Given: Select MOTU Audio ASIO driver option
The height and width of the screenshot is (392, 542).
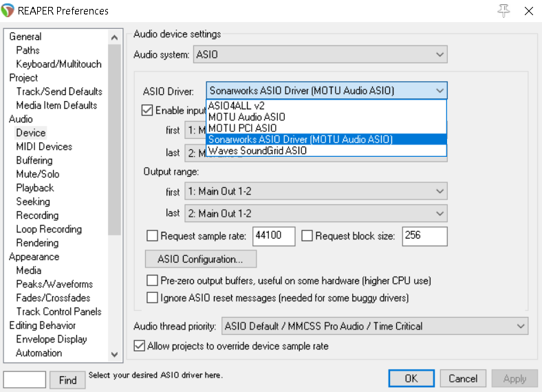Looking at the screenshot, I should click(326, 117).
